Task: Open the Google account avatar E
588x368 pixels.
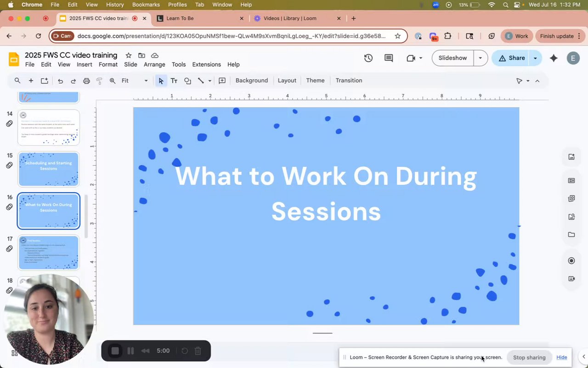Action: coord(573,58)
